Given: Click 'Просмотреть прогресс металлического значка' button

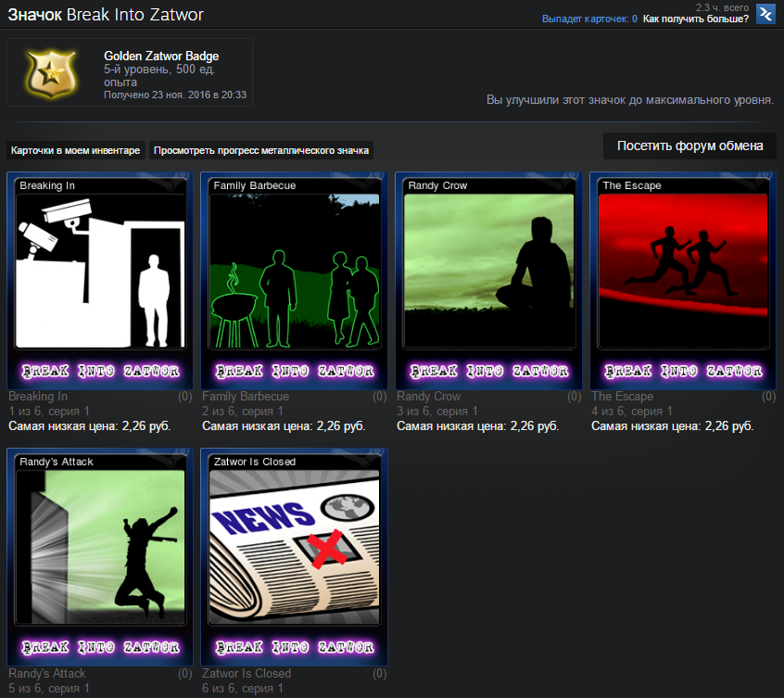Looking at the screenshot, I should click(x=261, y=150).
